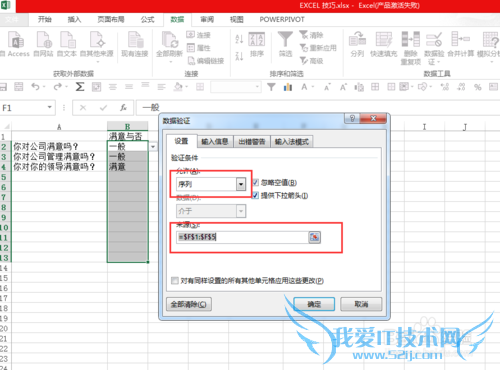Click Cancel (取消) button

361,304
